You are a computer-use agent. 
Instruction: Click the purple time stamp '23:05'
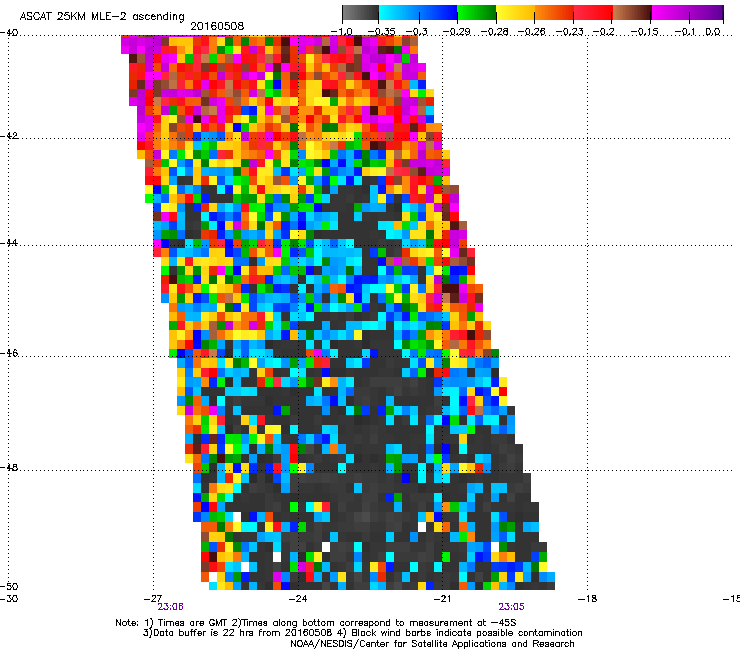(511, 607)
